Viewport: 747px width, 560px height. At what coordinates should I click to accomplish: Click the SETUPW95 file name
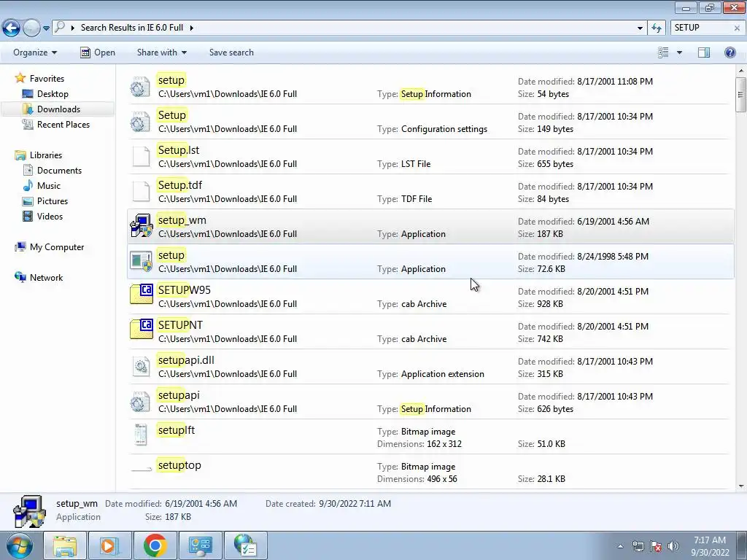(185, 290)
